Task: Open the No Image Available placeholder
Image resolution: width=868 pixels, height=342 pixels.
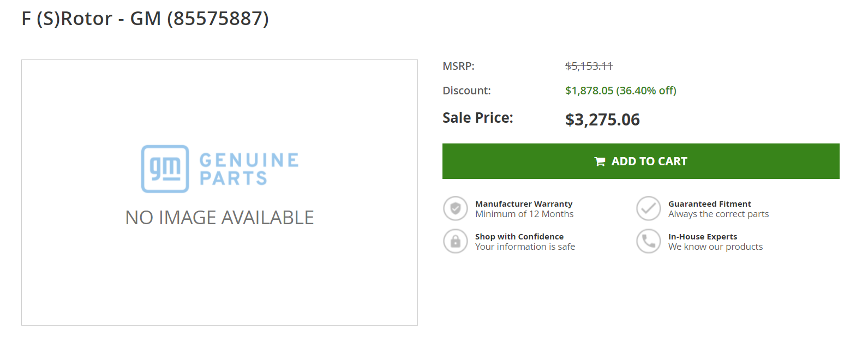Action: tap(219, 193)
